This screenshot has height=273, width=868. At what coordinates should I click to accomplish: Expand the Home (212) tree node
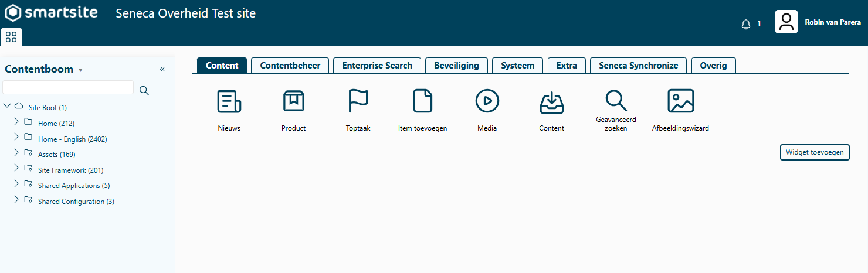tap(16, 121)
